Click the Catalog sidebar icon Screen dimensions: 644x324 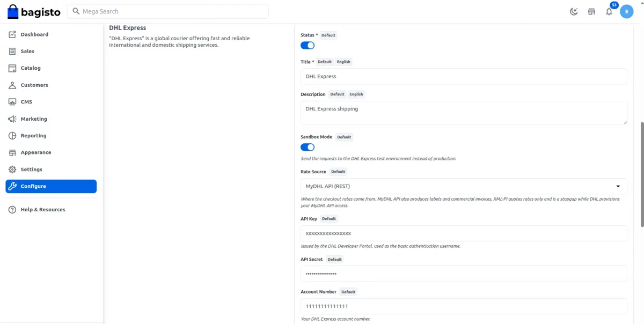pyautogui.click(x=12, y=68)
